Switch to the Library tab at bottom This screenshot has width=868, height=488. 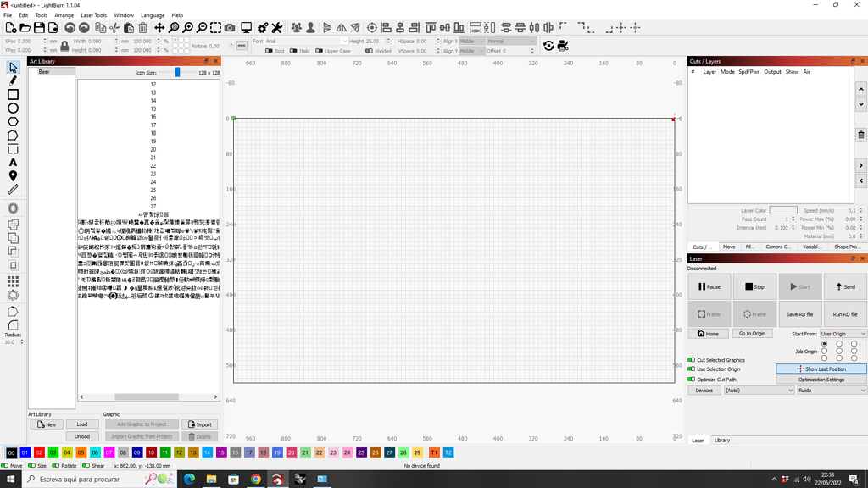(722, 441)
